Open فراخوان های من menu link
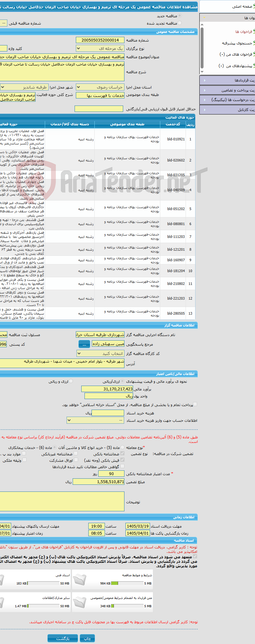Image resolution: width=255 pixels, height=644 pixels. 236,54
